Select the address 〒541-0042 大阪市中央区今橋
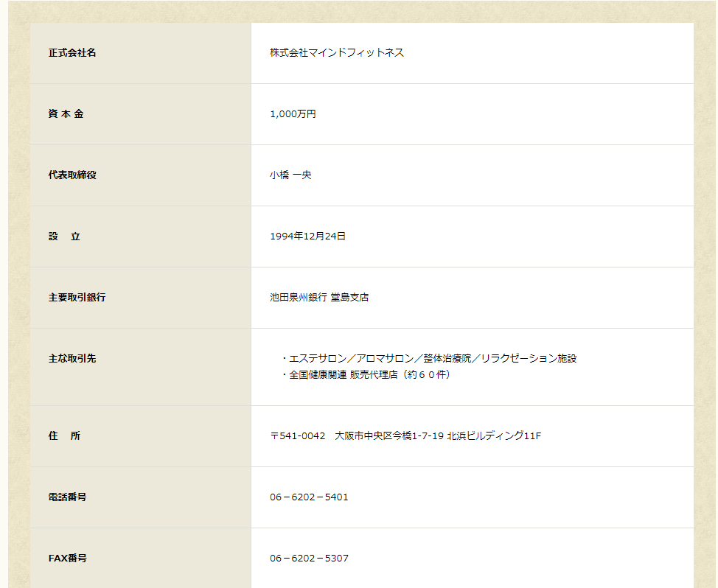718x588 pixels. click(x=405, y=436)
